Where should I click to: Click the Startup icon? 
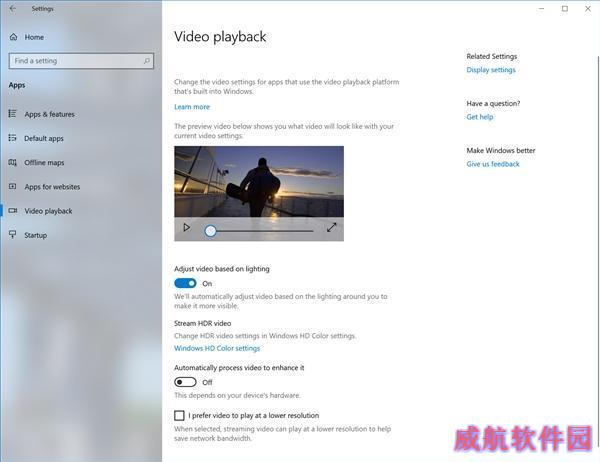tap(13, 235)
